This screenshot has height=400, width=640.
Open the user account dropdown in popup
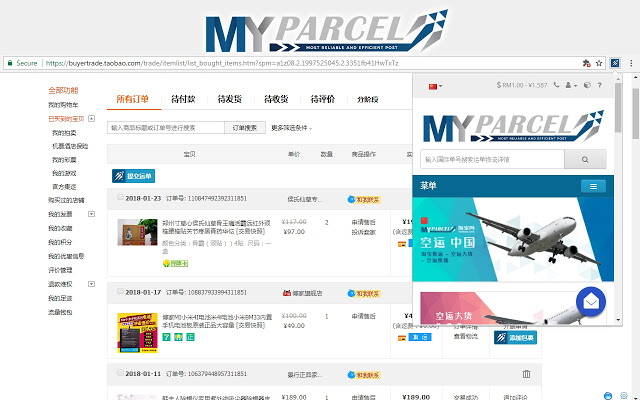click(x=571, y=85)
